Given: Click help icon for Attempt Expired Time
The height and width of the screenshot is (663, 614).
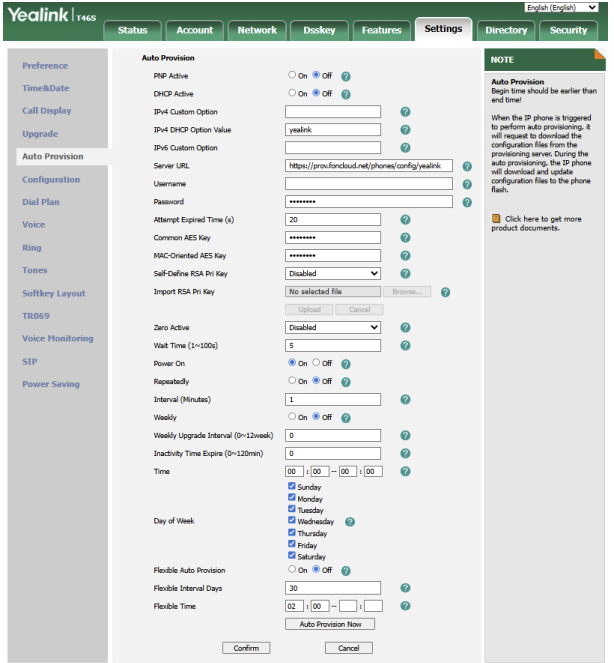Looking at the screenshot, I should [x=405, y=220].
